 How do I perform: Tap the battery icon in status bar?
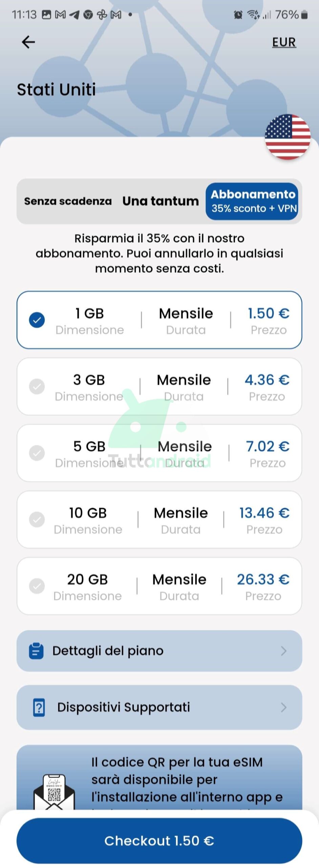(x=304, y=15)
